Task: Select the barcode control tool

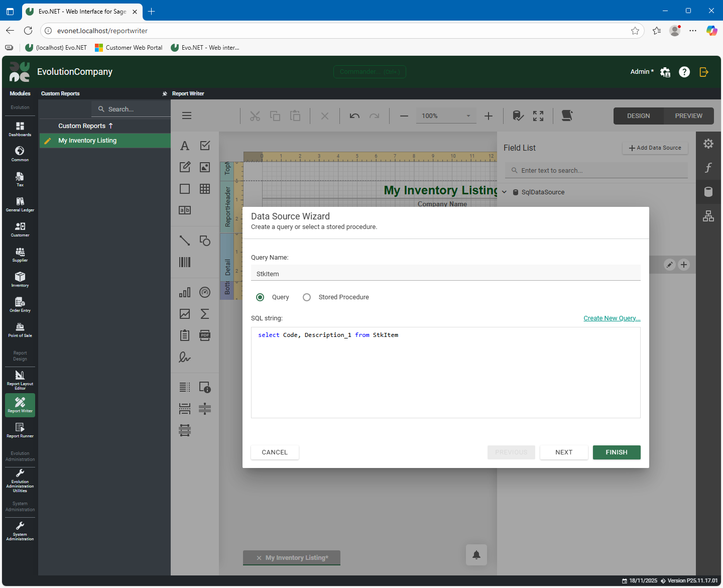Action: point(185,262)
